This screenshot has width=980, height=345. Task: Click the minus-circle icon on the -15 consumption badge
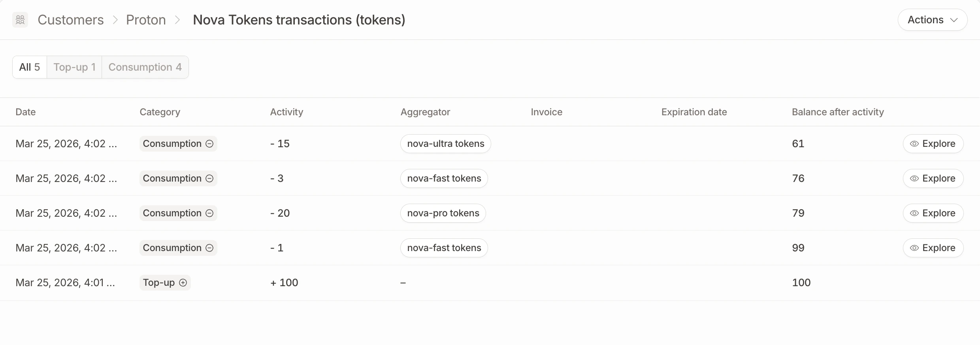[x=210, y=144]
